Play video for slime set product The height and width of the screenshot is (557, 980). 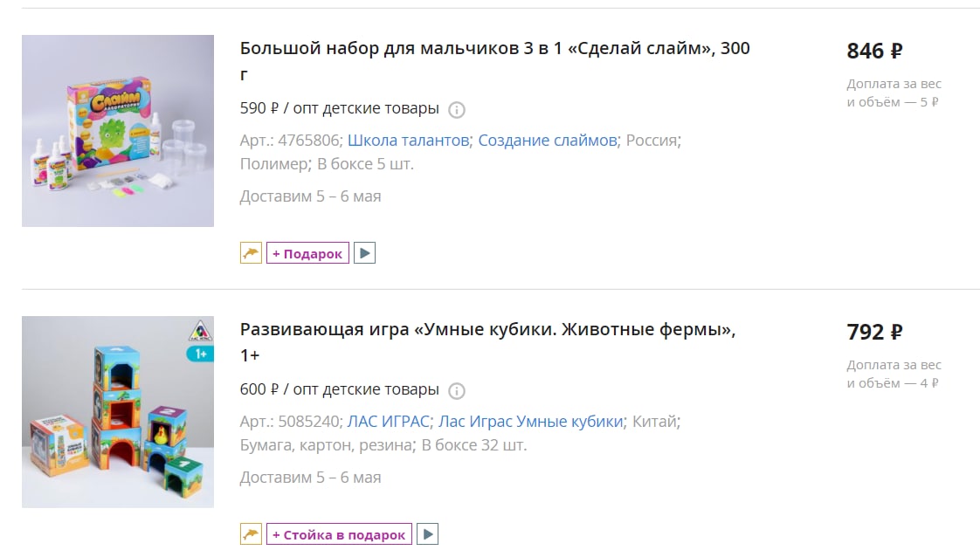pyautogui.click(x=364, y=253)
